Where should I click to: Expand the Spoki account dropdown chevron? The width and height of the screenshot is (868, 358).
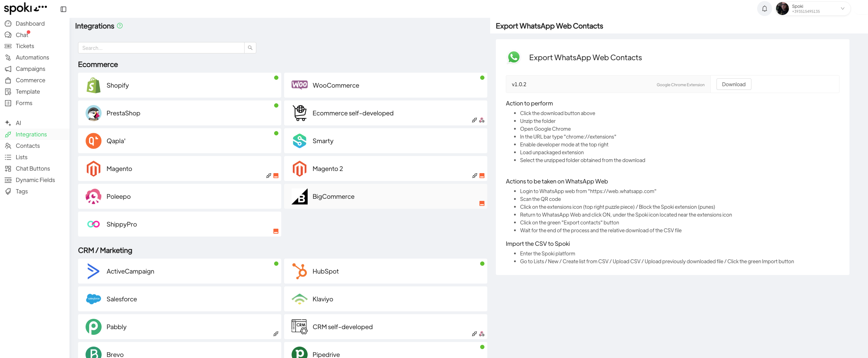click(x=843, y=9)
